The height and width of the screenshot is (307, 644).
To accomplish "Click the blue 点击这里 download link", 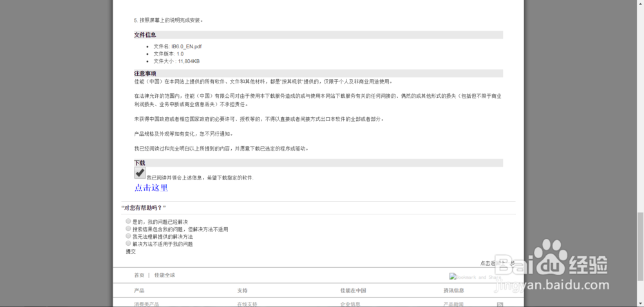I will click(151, 188).
